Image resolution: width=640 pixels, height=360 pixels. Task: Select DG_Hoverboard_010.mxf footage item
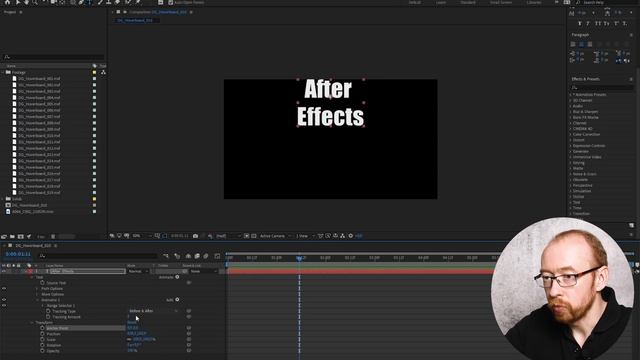(x=39, y=136)
